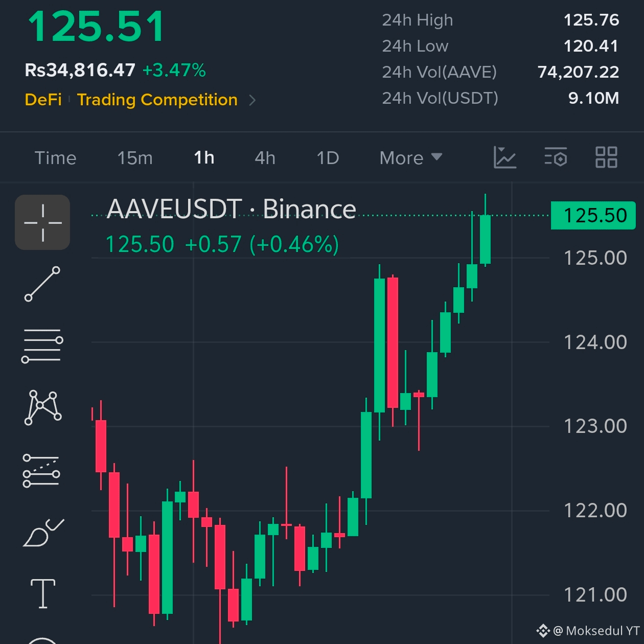Click the 125.50 current price label
The height and width of the screenshot is (644, 644).
[593, 216]
